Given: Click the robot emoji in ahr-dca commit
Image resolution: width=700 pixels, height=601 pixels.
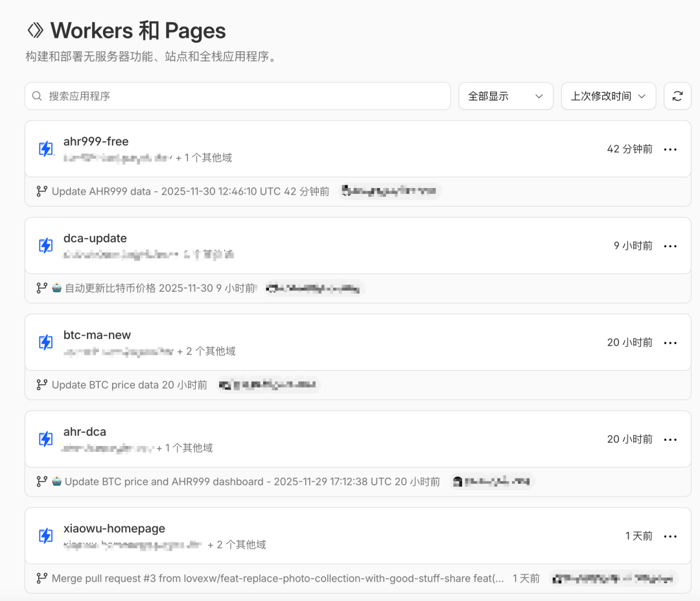Looking at the screenshot, I should [56, 481].
